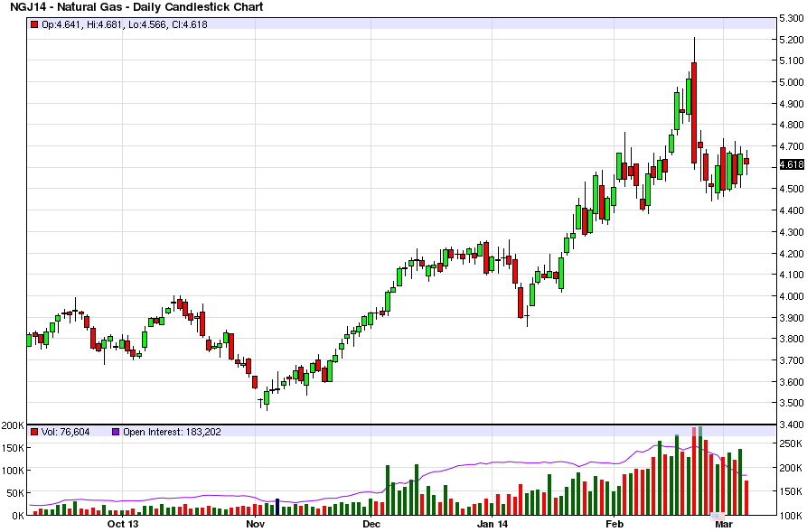This screenshot has width=807, height=532.
Task: Click the 250K open interest axis label
Action: 791,443
